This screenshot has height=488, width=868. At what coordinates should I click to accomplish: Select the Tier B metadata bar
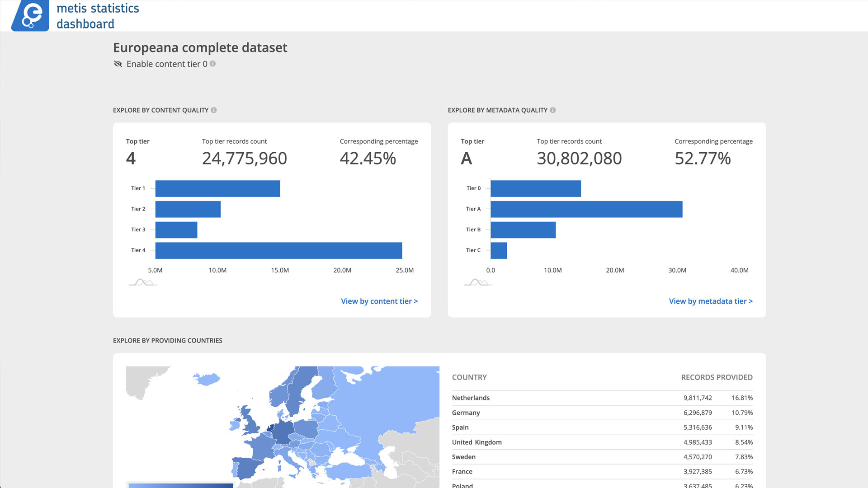coord(523,230)
